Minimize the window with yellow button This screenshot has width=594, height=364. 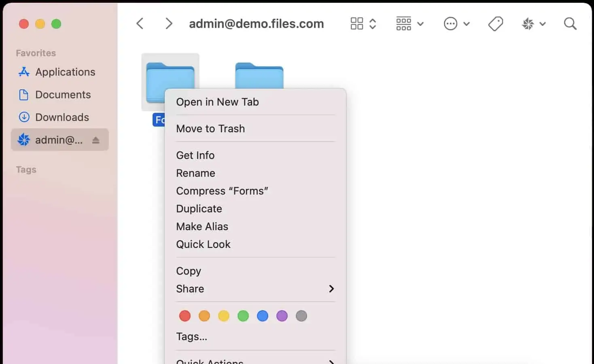pos(40,24)
